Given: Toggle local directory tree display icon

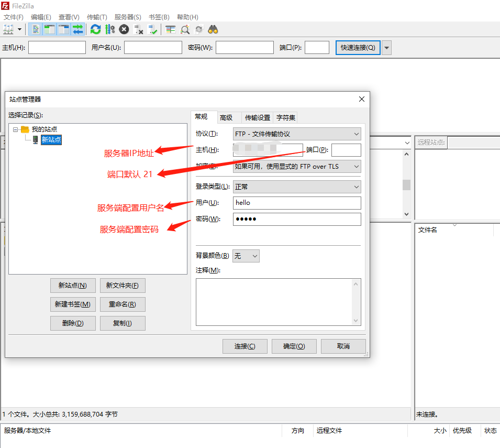Looking at the screenshot, I should 49,30.
